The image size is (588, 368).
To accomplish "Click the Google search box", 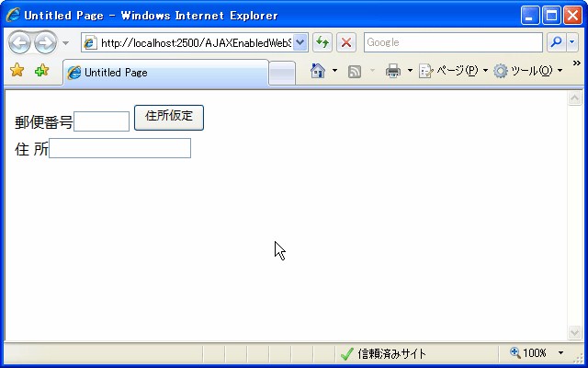I will (x=453, y=42).
